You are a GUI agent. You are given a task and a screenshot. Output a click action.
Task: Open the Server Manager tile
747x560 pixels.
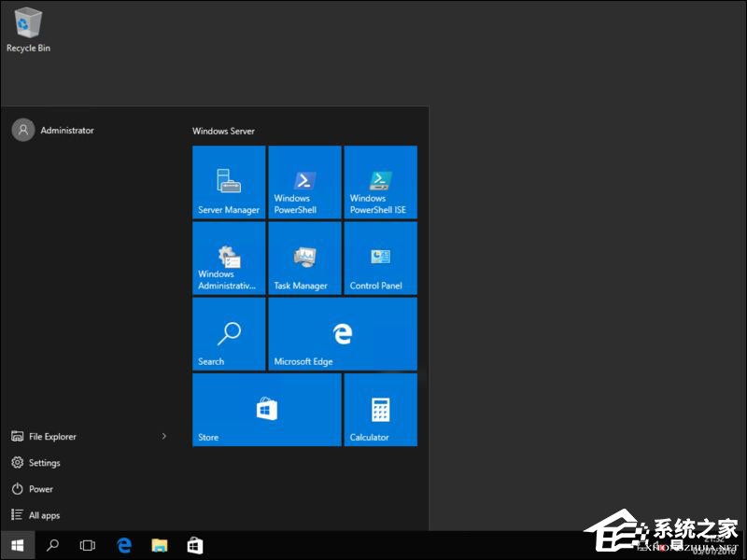pyautogui.click(x=229, y=181)
